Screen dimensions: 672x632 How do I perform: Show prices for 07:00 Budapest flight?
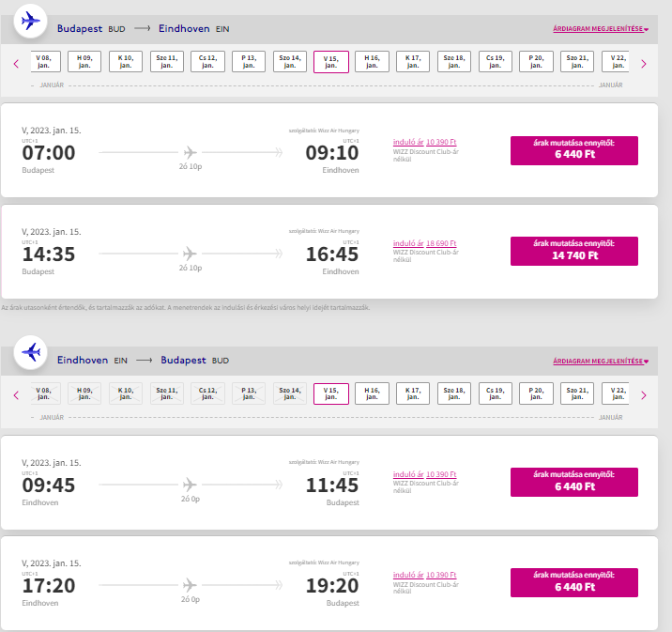[573, 150]
